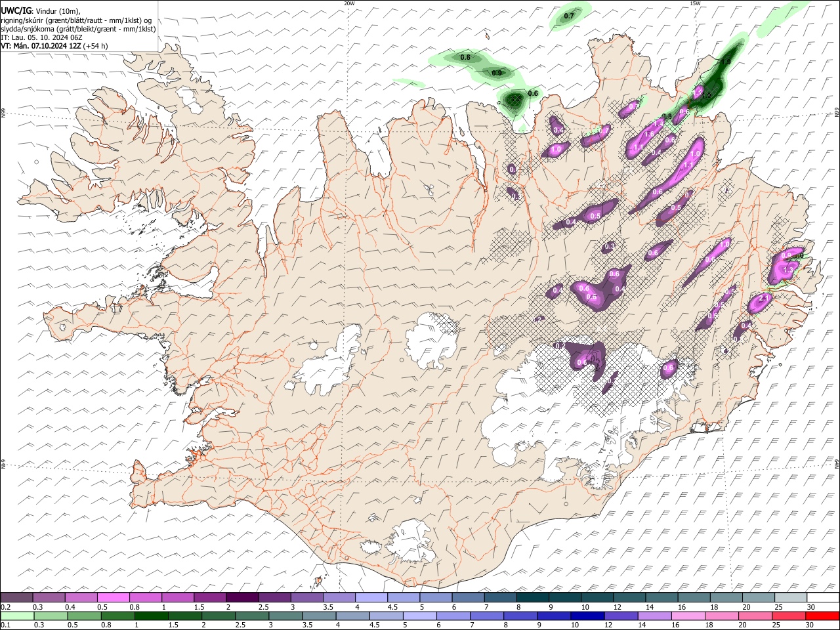Pick the darkest purple 2 swatch in upper legend

click(242, 597)
